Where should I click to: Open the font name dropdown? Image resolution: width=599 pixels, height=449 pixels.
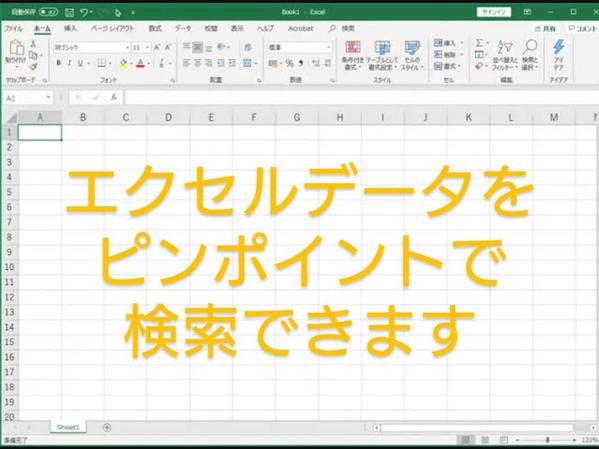127,48
